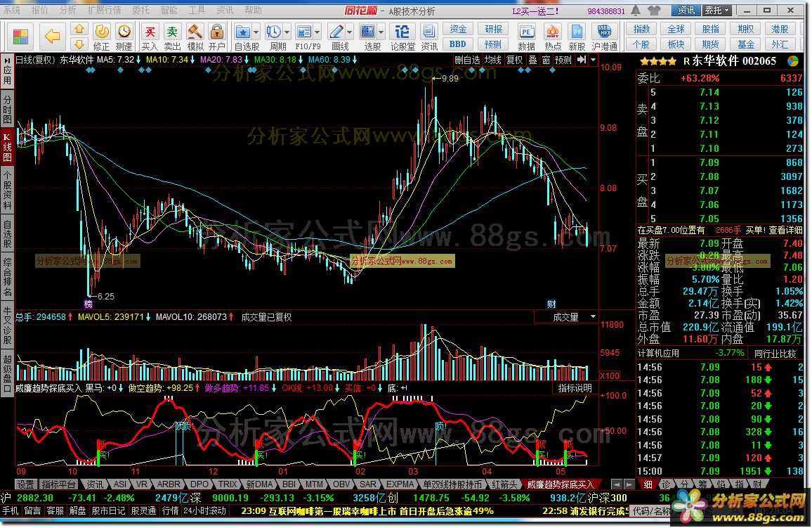This screenshot has height=528, width=812.
Task: Expand the chart header dropdown arrow
Action: click(594, 60)
